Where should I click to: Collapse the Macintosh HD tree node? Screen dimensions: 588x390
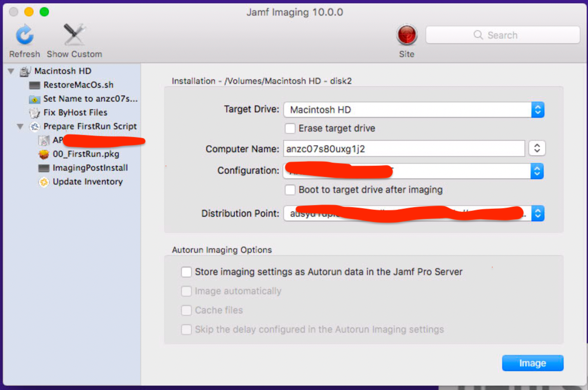11,71
